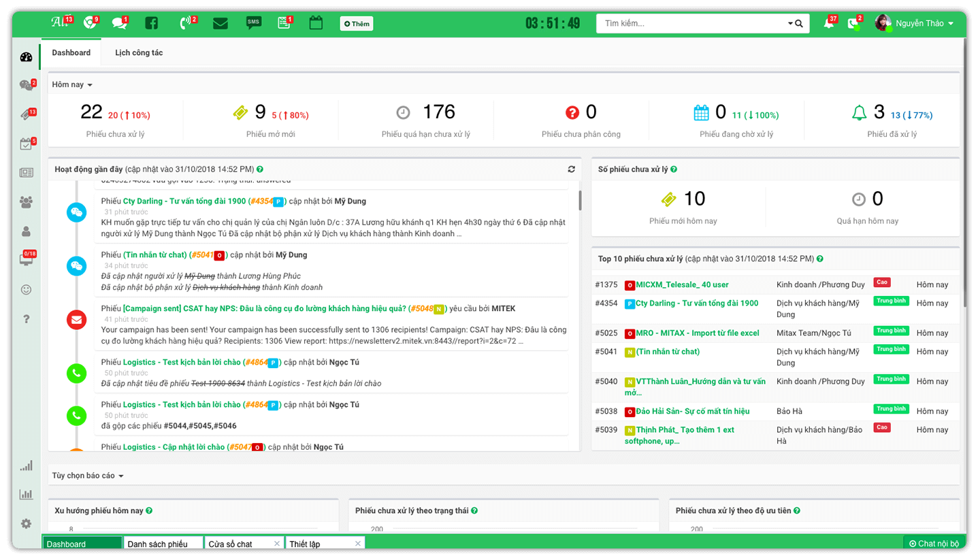Select the Danh sách phiếu bottom tab
Image resolution: width=978 pixels, height=560 pixels.
click(x=157, y=544)
